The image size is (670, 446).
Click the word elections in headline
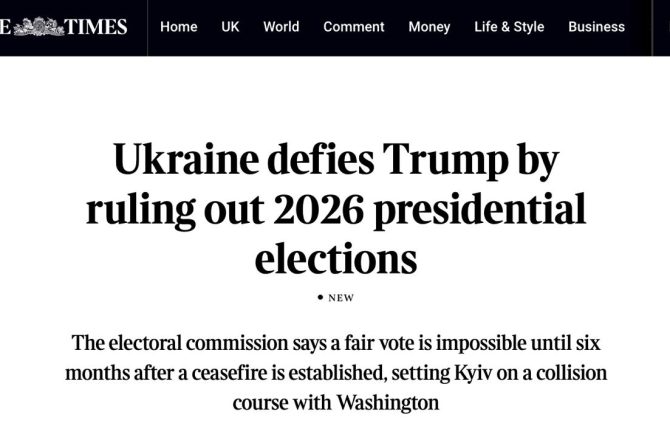[x=335, y=258]
